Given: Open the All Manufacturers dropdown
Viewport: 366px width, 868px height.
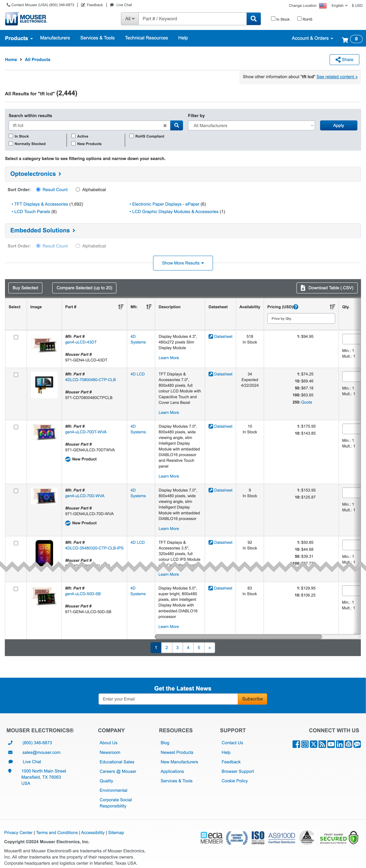Looking at the screenshot, I should point(252,125).
